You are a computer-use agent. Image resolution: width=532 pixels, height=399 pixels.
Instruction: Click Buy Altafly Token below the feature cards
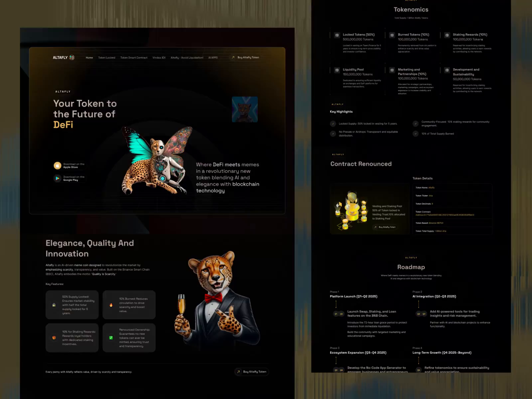(252, 372)
